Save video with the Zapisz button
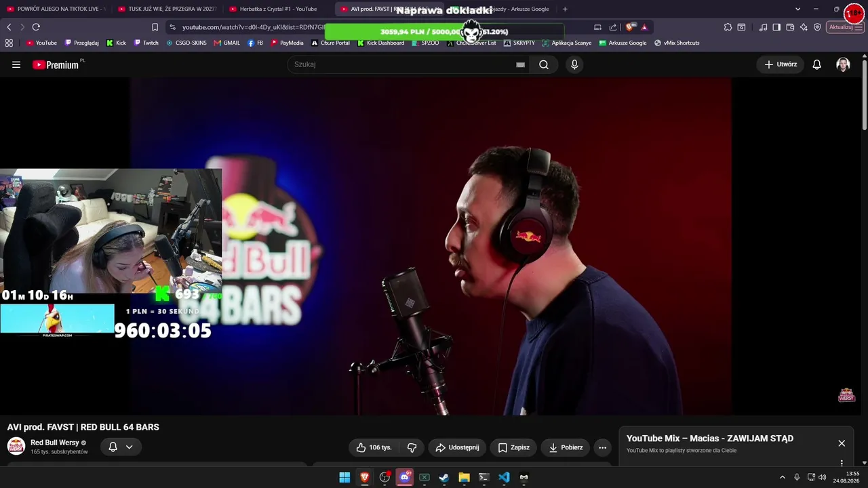Screen dimensions: 868x488 coord(513,447)
